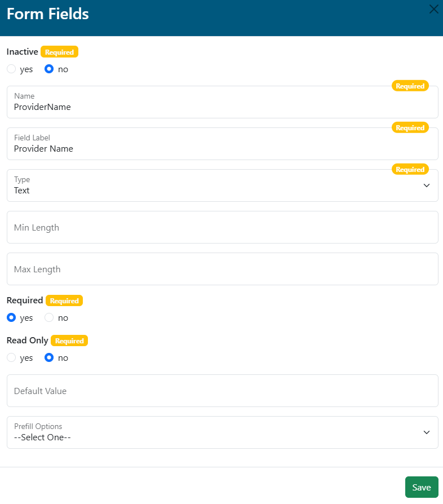Click the Required badge on Name field
Viewport: 443px width, 504px height.
[x=410, y=86]
